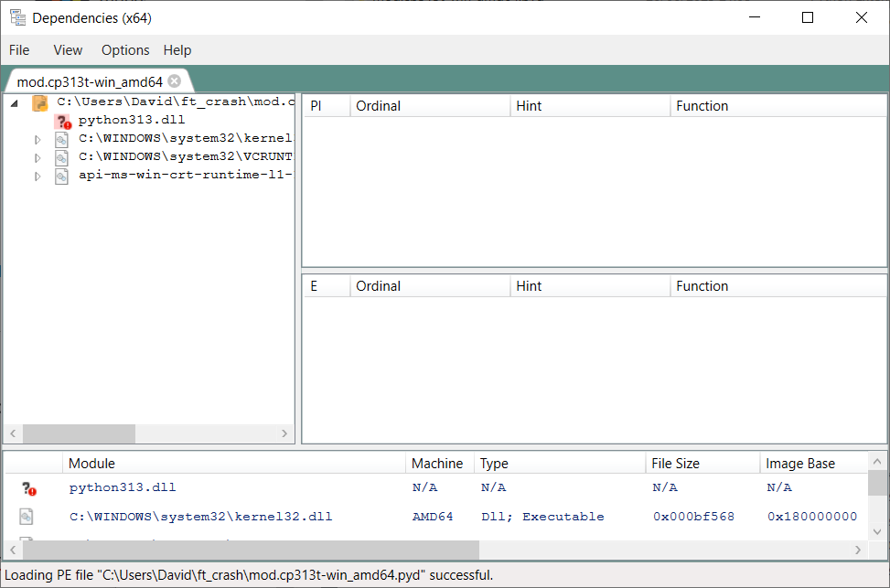Screen dimensions: 890x588
Task: Sort module list by Machine column
Action: pyautogui.click(x=437, y=464)
